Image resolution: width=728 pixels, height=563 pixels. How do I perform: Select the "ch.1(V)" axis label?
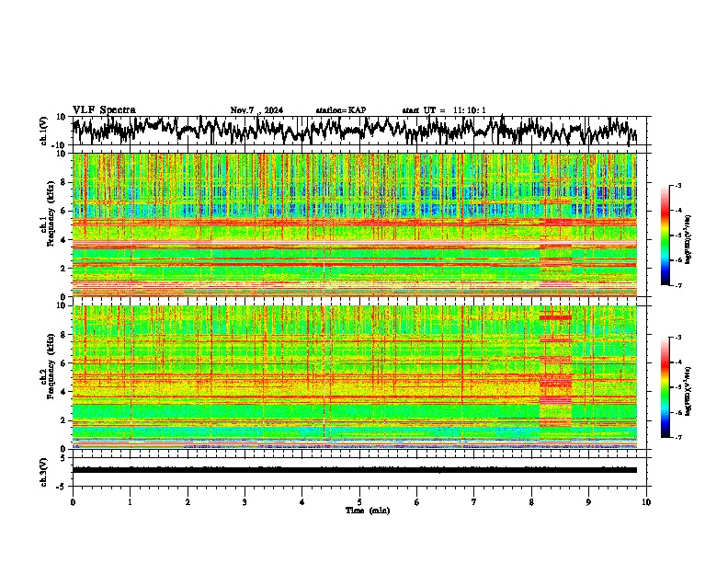tap(44, 131)
